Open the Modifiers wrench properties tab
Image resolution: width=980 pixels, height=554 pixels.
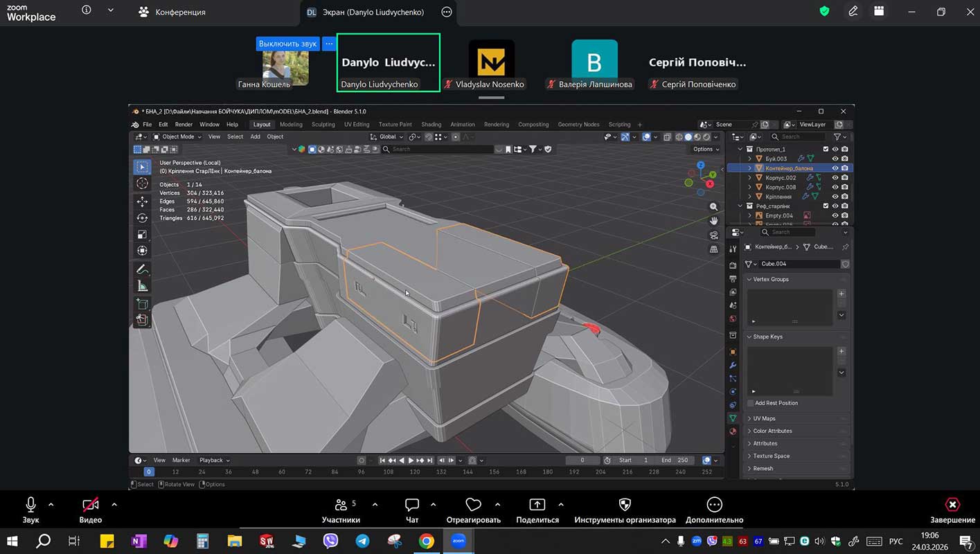click(x=733, y=365)
